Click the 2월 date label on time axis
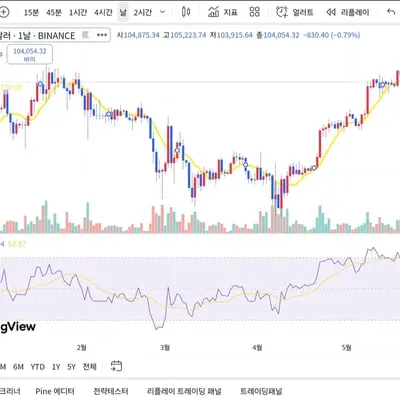The image size is (400, 400). 81,348
